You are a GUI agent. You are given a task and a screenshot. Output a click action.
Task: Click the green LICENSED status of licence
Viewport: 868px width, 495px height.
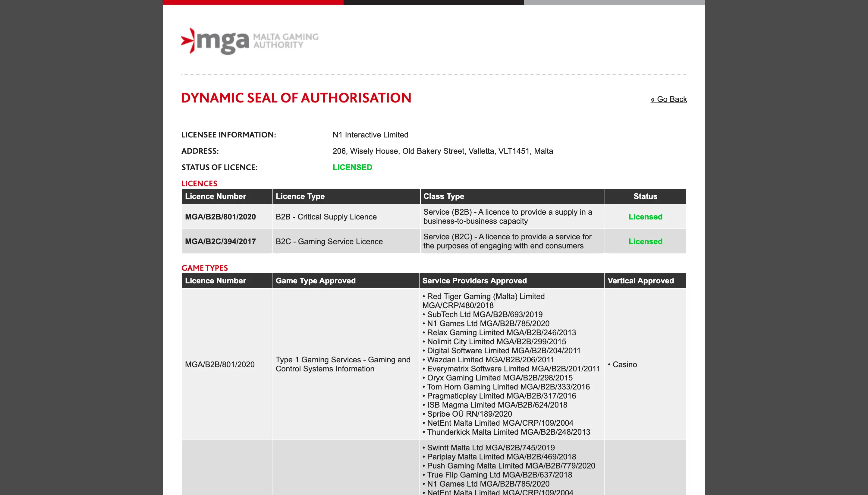tap(352, 167)
